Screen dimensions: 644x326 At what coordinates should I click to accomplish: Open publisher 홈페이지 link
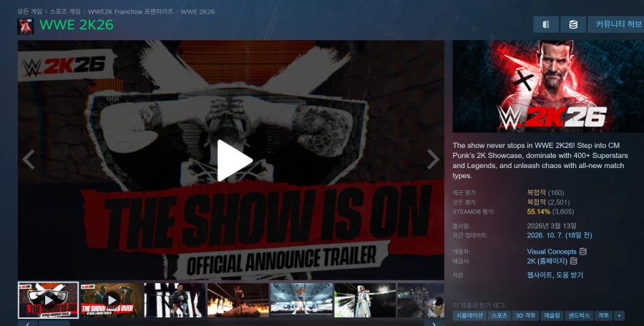pos(554,261)
